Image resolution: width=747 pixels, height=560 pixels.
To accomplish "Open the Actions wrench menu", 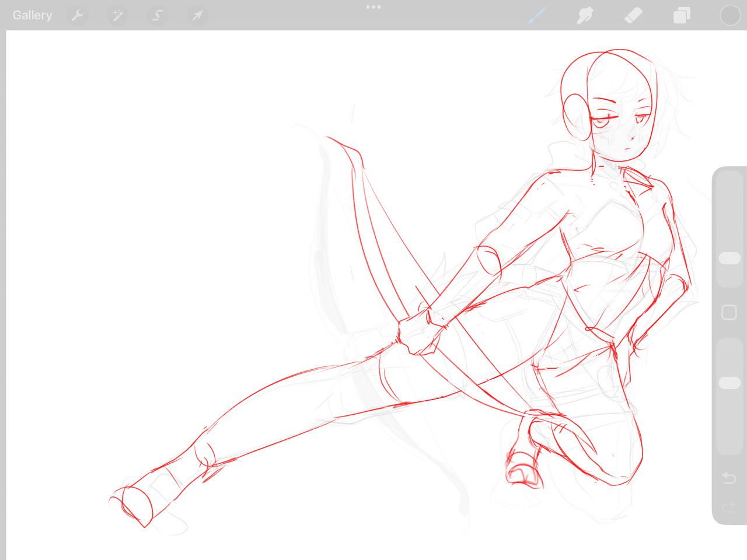I will [x=78, y=15].
